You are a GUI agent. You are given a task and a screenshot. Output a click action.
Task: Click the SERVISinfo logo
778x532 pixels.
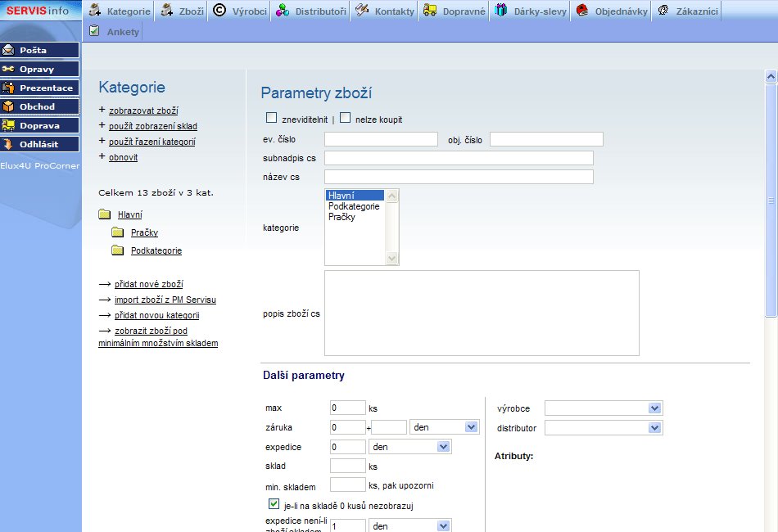pyautogui.click(x=38, y=10)
